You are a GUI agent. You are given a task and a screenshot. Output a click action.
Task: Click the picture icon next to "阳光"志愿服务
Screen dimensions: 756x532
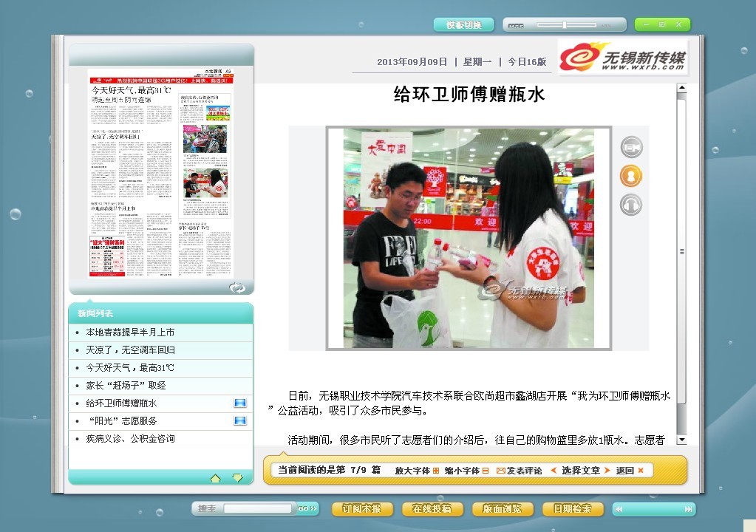[239, 421]
